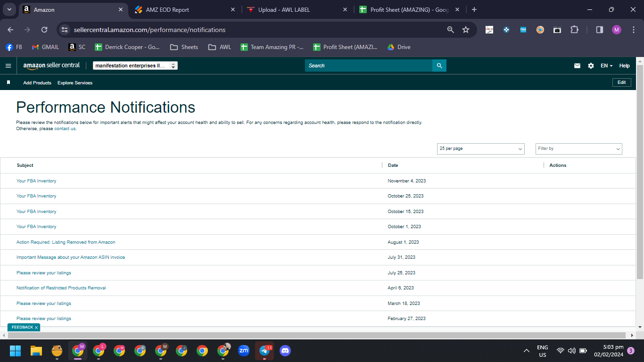Open the tab search chevron in Chrome
The image size is (644, 362).
9,9
